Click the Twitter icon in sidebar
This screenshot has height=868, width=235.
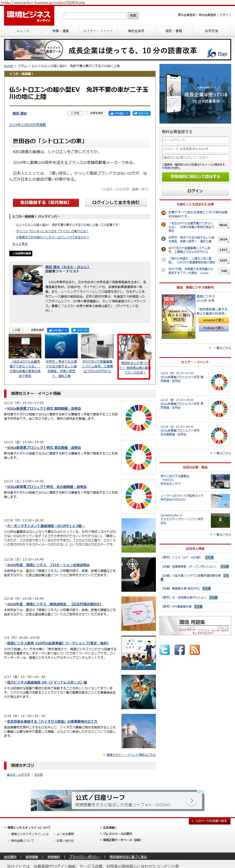(164, 649)
